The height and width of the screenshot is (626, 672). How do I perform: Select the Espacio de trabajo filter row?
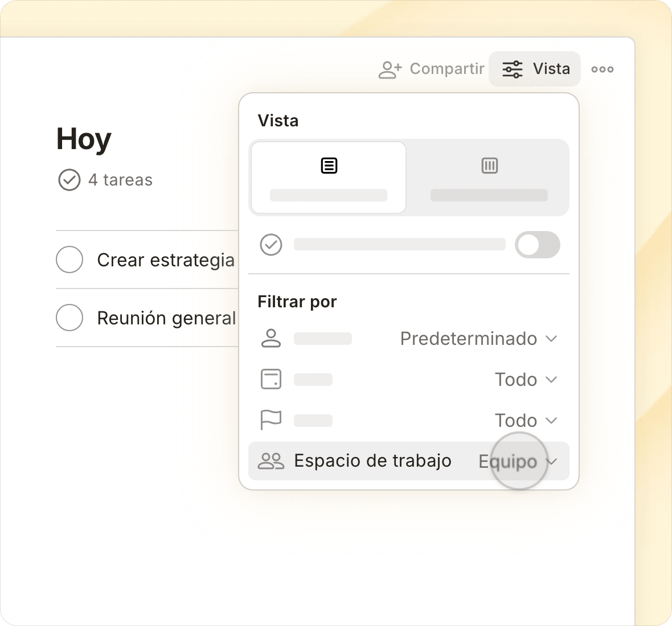coord(409,461)
